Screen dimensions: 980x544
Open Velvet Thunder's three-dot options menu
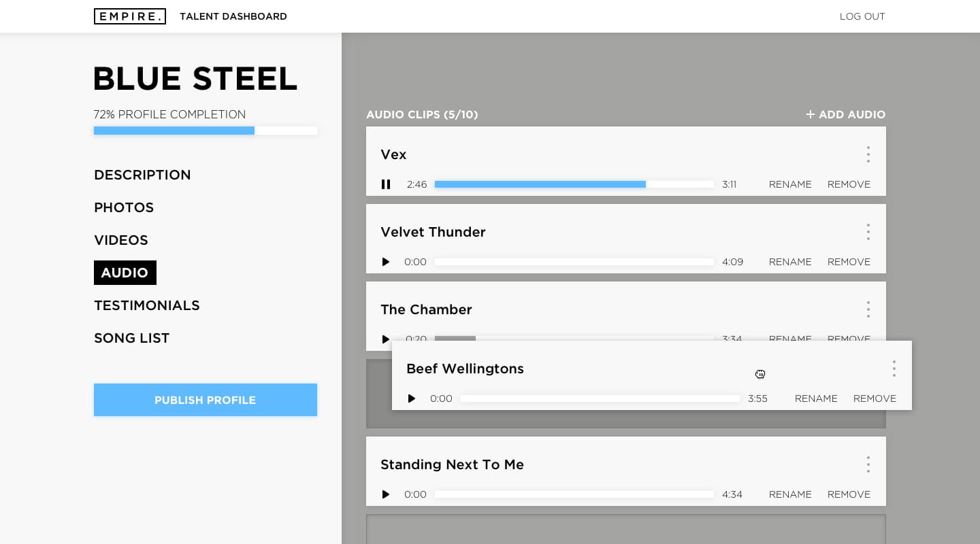(868, 232)
